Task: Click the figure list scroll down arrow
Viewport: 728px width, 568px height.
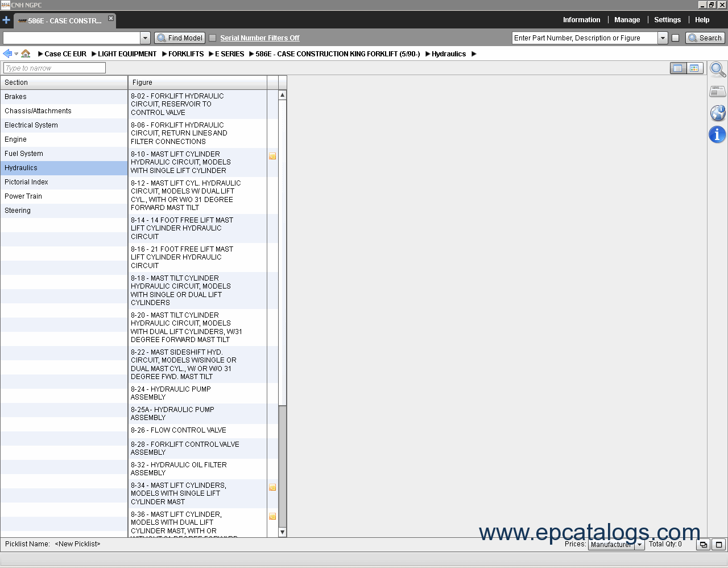Action: click(x=283, y=532)
